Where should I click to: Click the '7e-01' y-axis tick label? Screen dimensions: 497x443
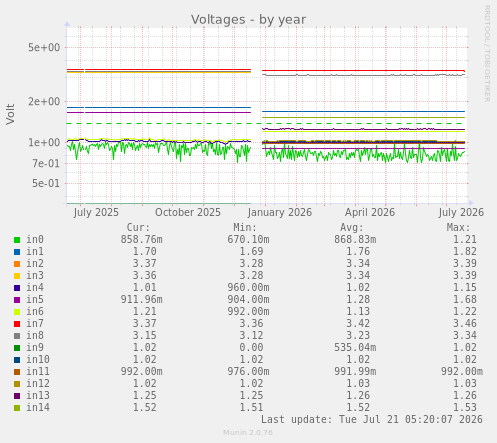click(x=46, y=163)
